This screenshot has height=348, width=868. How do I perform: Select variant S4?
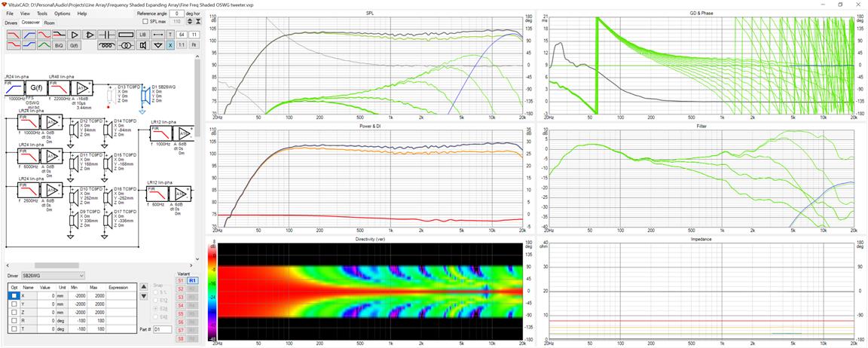[180, 305]
